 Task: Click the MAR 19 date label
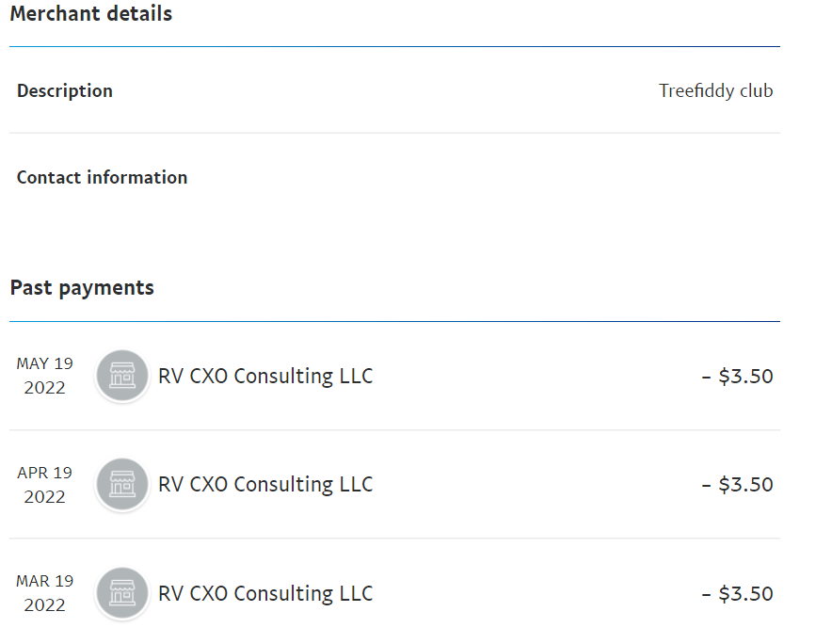[x=44, y=581]
